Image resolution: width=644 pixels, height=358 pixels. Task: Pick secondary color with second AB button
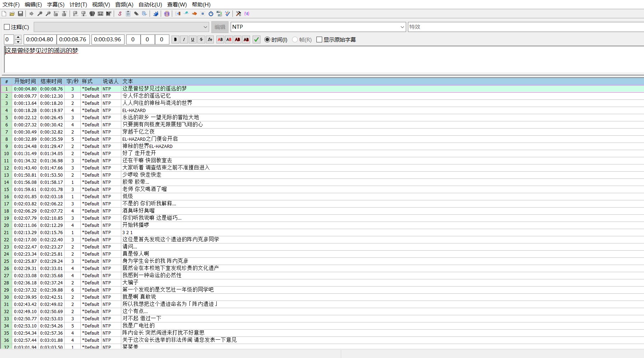(229, 39)
